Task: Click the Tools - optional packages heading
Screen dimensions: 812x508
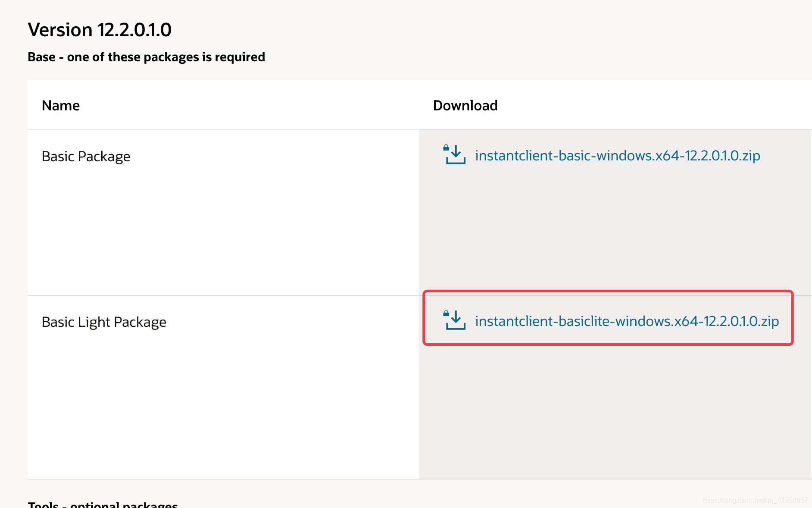Action: (103, 505)
